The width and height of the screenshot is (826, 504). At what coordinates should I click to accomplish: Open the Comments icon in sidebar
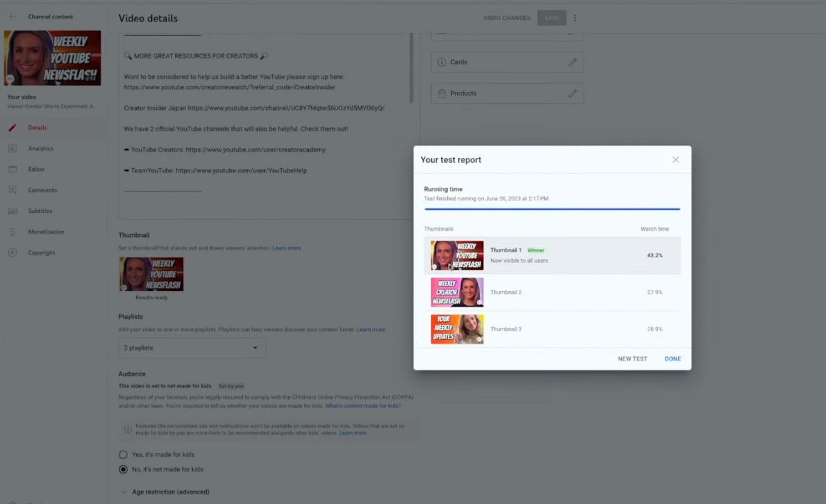pos(13,190)
